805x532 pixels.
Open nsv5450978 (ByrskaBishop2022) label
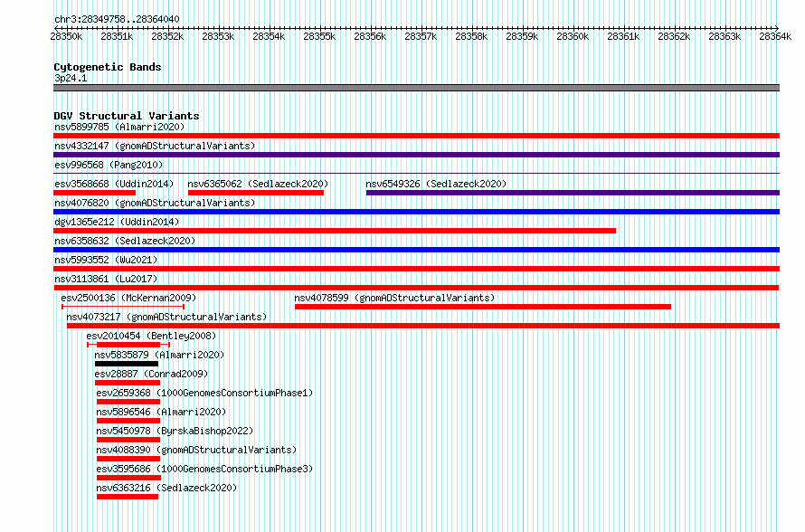pyautogui.click(x=175, y=431)
